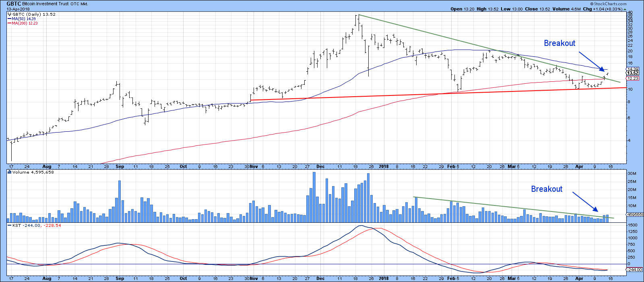Image resolution: width=644 pixels, height=282 pixels.
Task: Click 'Nov' on the bottom KST date axis
Action: click(254, 279)
